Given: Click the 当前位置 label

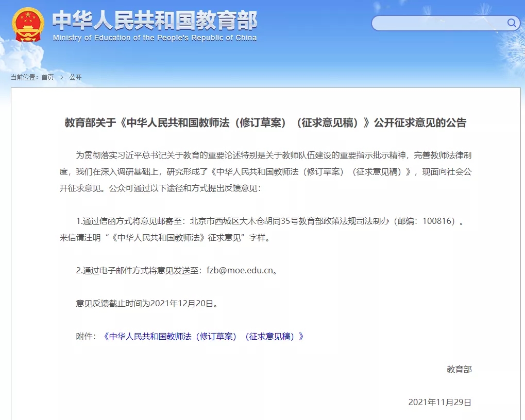Looking at the screenshot, I should coord(25,77).
